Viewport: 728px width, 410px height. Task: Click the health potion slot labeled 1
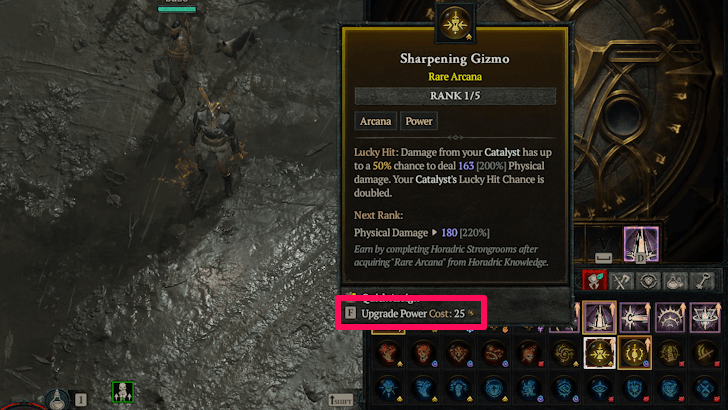(x=58, y=399)
